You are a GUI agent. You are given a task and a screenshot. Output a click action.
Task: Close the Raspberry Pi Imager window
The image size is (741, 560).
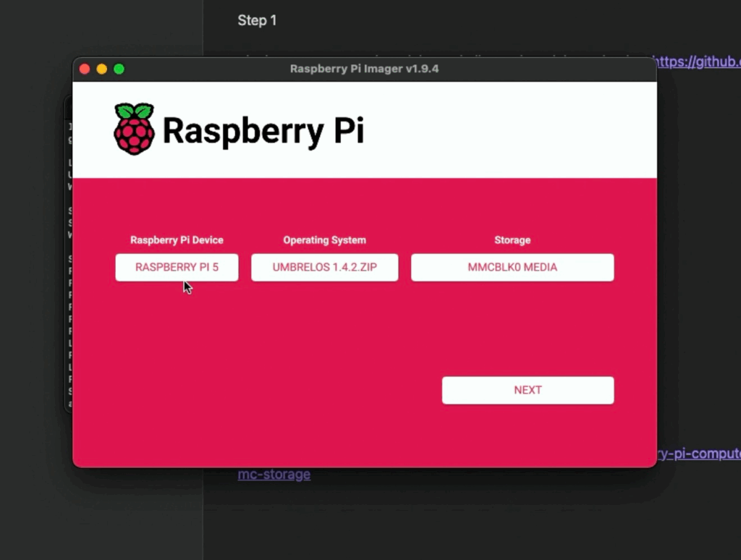tap(85, 69)
